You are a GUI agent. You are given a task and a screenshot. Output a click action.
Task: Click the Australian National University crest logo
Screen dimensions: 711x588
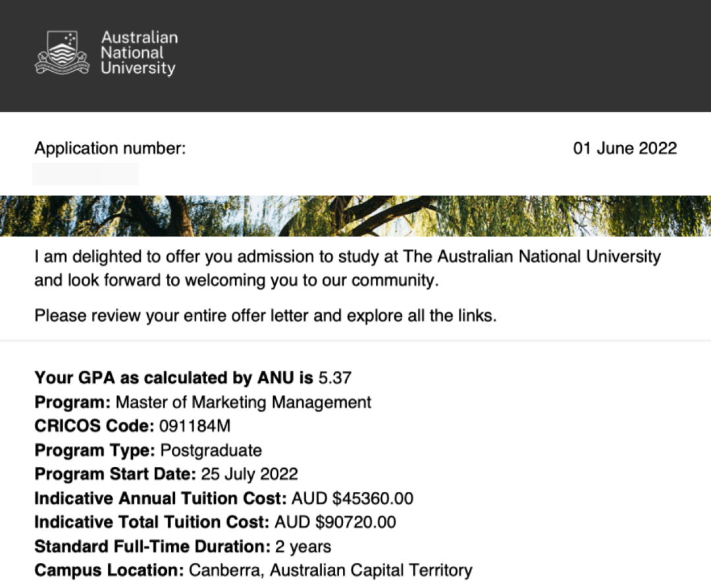(61, 53)
